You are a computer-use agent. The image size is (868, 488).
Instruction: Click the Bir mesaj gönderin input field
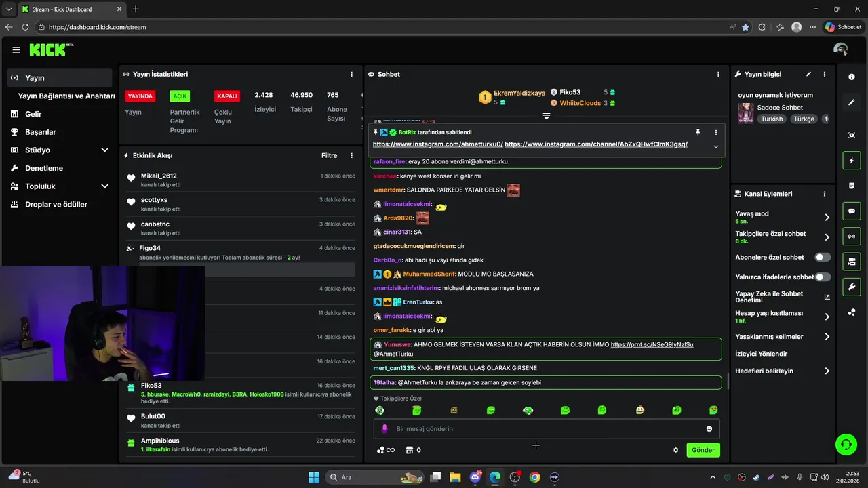[x=546, y=429]
